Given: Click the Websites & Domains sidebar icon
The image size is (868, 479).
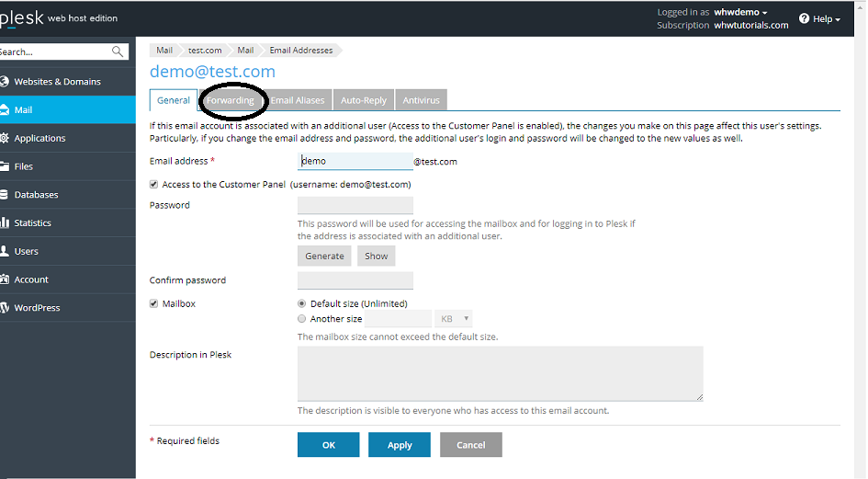Looking at the screenshot, I should coord(5,82).
